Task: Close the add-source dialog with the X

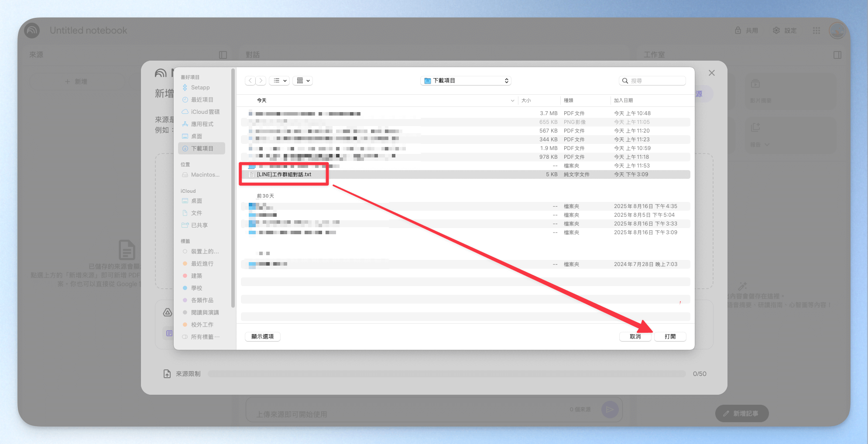Action: pyautogui.click(x=712, y=73)
